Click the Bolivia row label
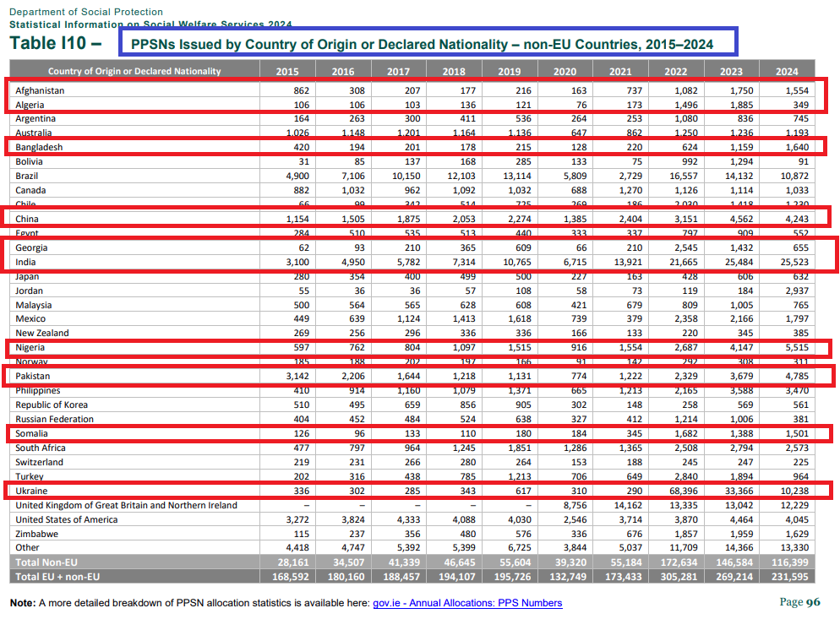Image resolution: width=840 pixels, height=630 pixels. click(29, 161)
